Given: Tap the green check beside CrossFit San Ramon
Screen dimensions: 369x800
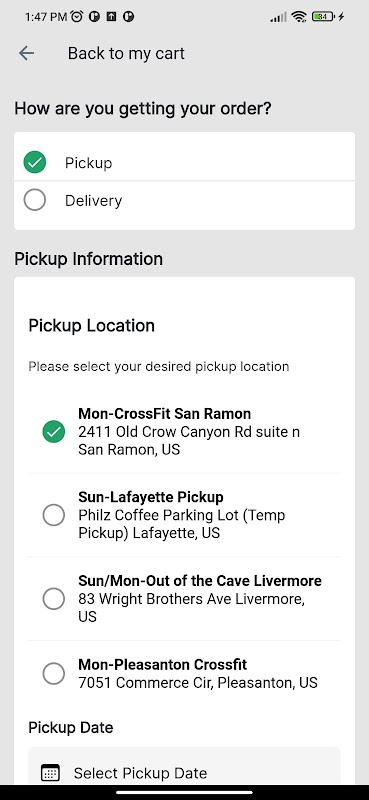Looking at the screenshot, I should [x=54, y=432].
